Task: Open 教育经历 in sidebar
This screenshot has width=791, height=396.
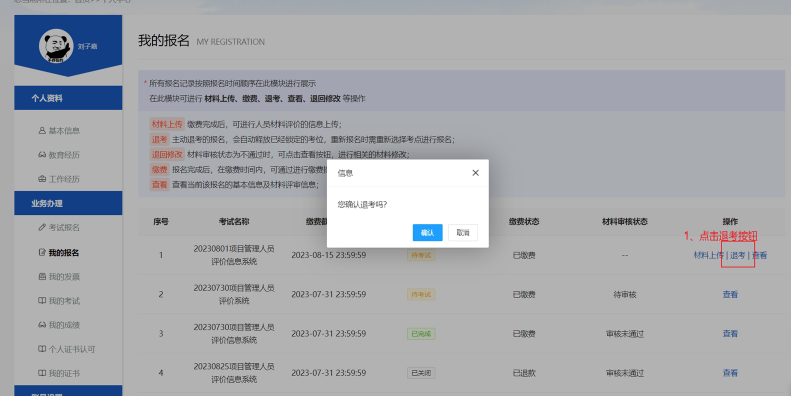Action: click(64, 155)
